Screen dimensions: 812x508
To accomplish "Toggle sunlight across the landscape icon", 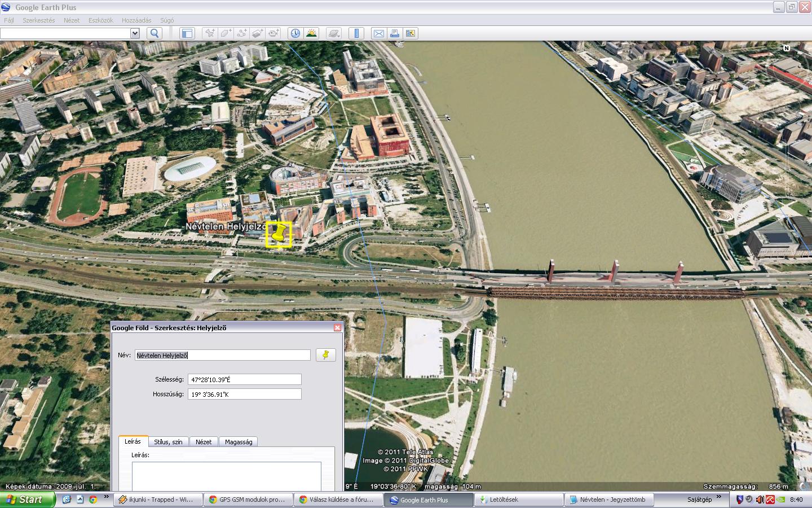I will click(311, 33).
